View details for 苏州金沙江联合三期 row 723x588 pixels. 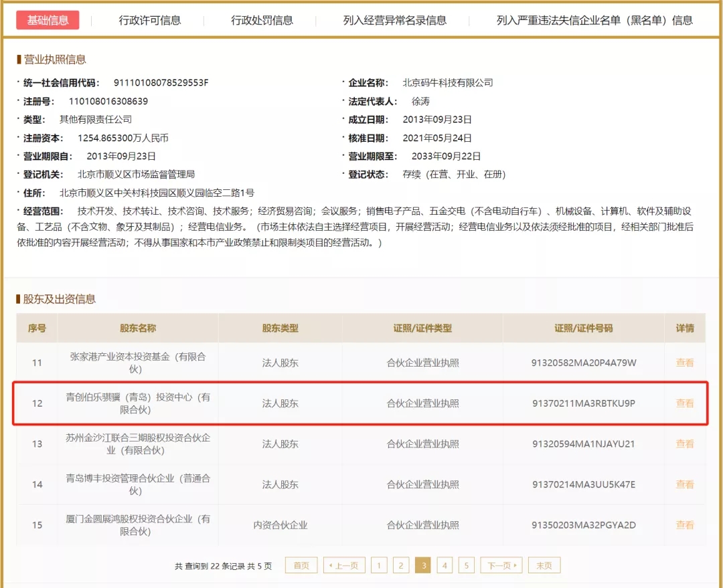(x=685, y=444)
